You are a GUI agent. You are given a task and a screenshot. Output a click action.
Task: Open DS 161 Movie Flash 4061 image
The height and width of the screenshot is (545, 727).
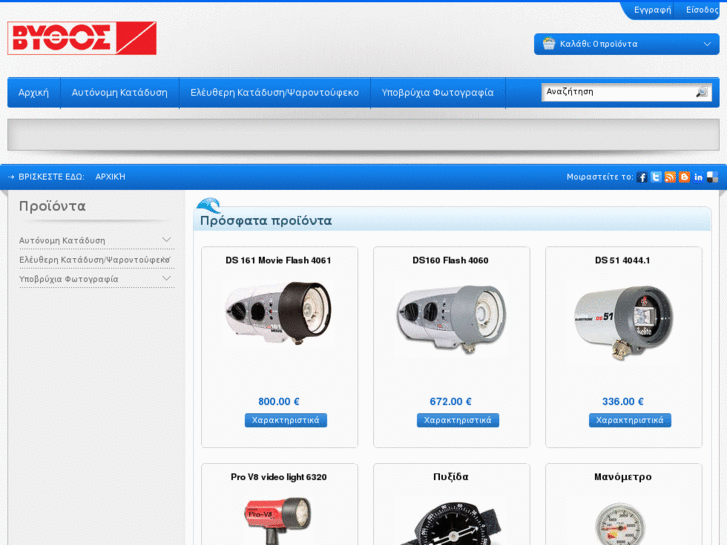(x=279, y=314)
